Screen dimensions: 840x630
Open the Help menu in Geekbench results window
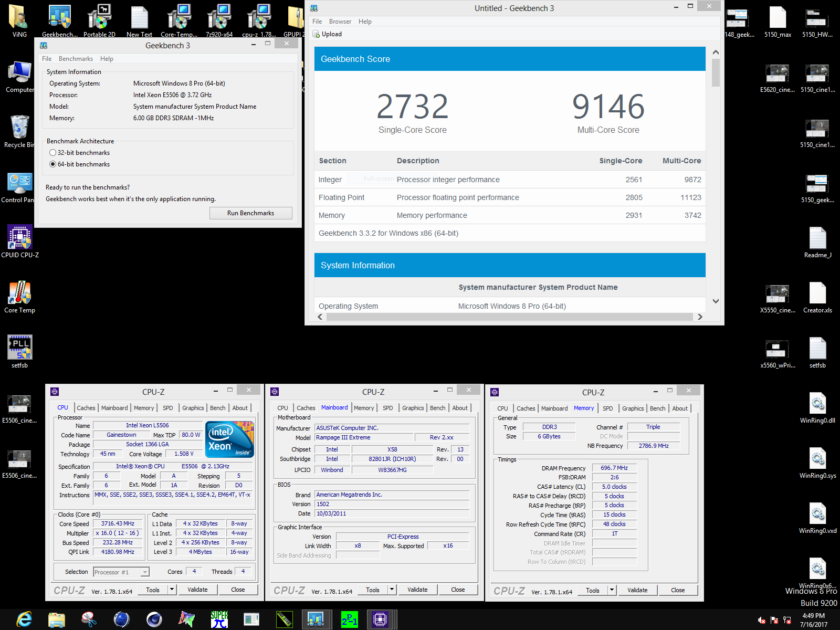coord(365,22)
